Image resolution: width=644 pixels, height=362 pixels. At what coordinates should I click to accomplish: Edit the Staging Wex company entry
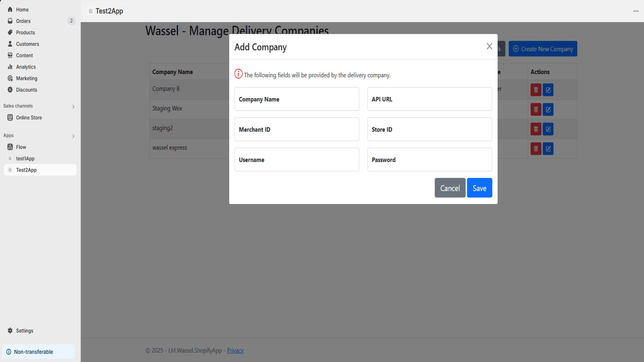coord(548,109)
